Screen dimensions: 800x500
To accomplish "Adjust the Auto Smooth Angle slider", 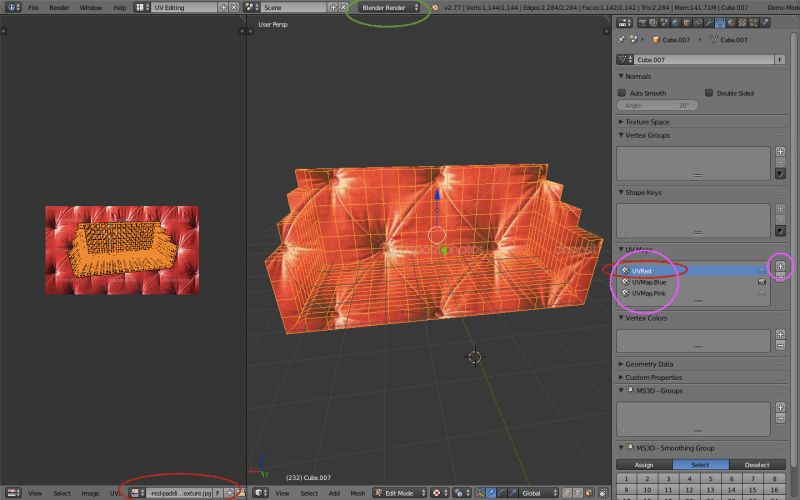I will coord(657,105).
